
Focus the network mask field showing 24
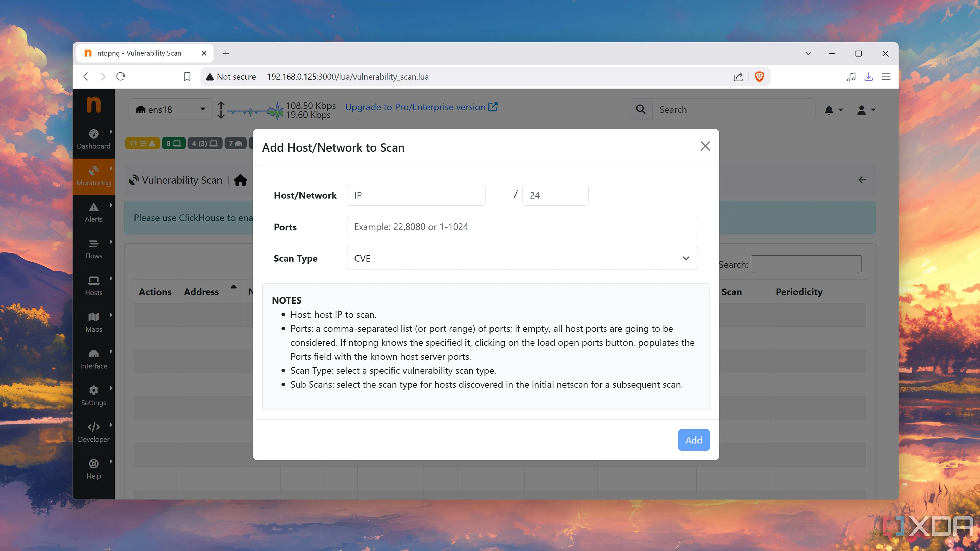coord(555,195)
